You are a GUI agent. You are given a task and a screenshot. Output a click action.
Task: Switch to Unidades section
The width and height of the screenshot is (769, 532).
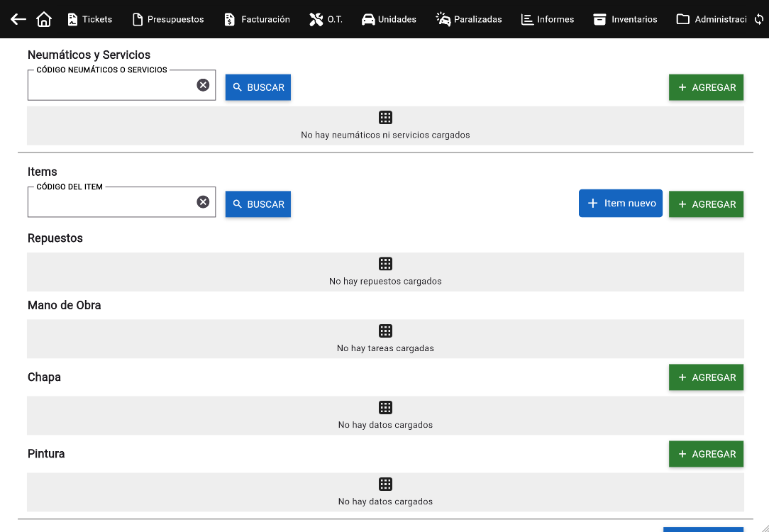point(389,19)
